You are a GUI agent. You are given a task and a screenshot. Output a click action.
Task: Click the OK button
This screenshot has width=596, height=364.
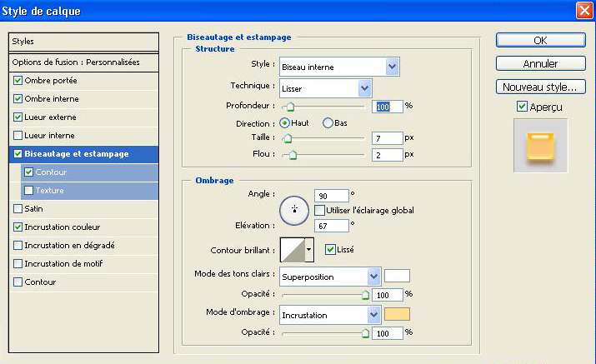[x=540, y=40]
